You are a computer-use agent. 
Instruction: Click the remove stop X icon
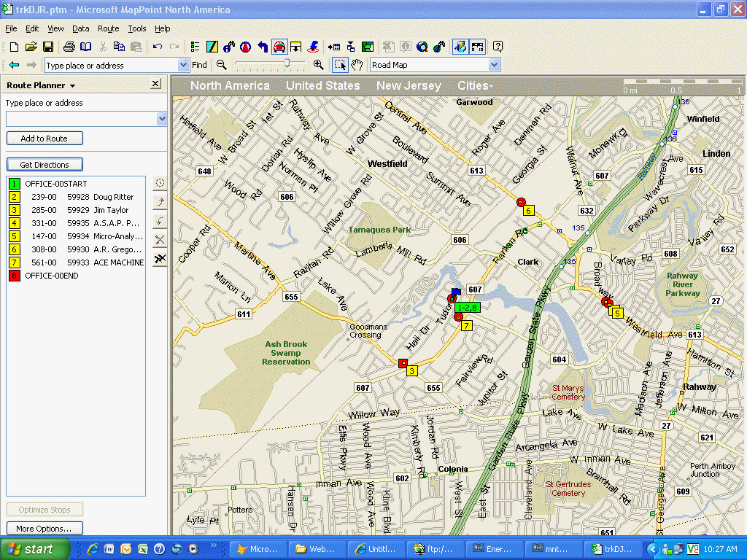[160, 239]
